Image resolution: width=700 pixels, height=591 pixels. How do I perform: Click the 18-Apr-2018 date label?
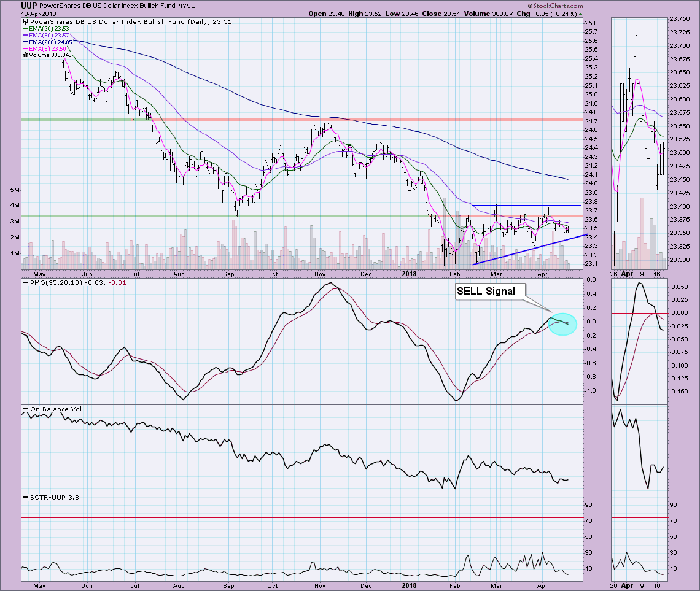(x=39, y=14)
